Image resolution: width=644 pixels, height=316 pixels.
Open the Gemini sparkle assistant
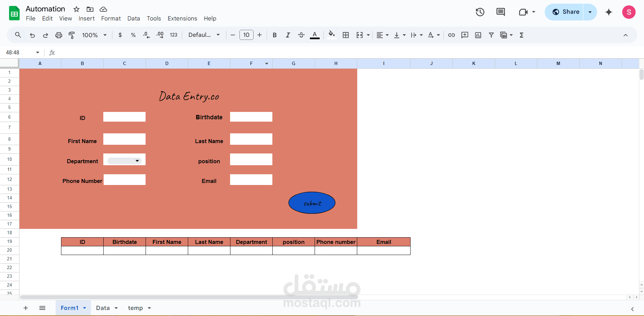tap(609, 12)
